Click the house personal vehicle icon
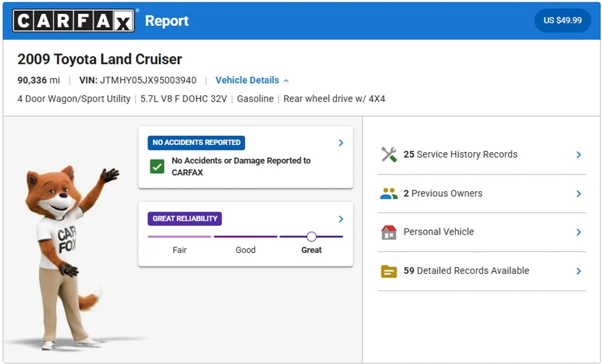This screenshot has height=364, width=602. 388,232
